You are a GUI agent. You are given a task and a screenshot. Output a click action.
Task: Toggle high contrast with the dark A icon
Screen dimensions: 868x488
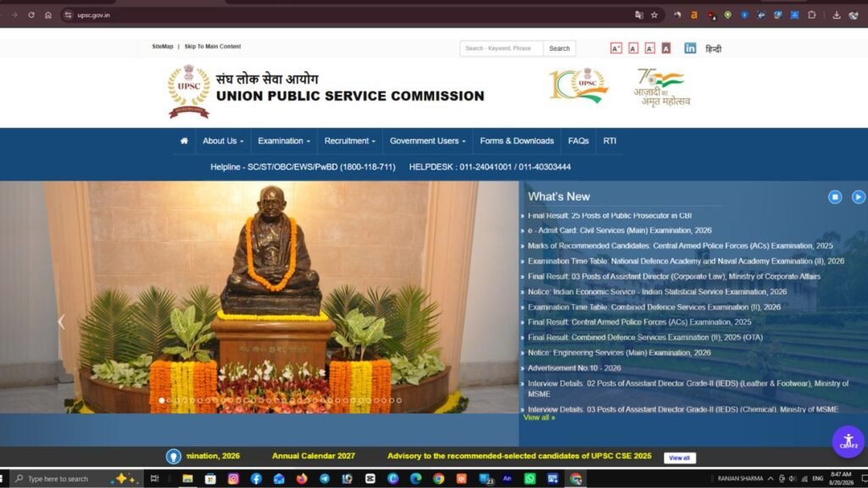point(666,48)
